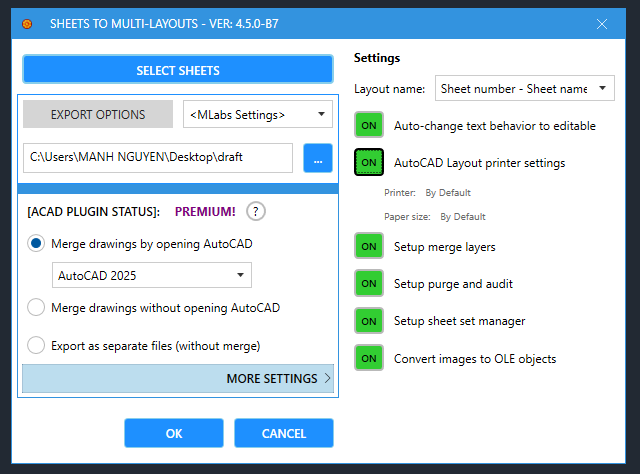
Task: Toggle Convert images to OLE objects
Action: tap(369, 358)
